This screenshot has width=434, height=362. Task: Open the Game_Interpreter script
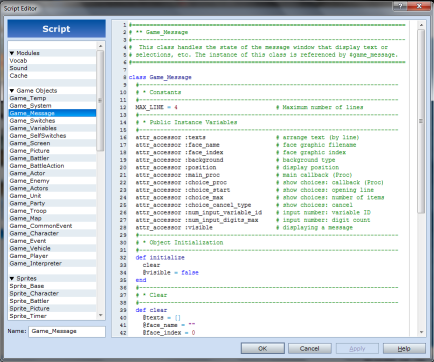pyautogui.click(x=52, y=263)
